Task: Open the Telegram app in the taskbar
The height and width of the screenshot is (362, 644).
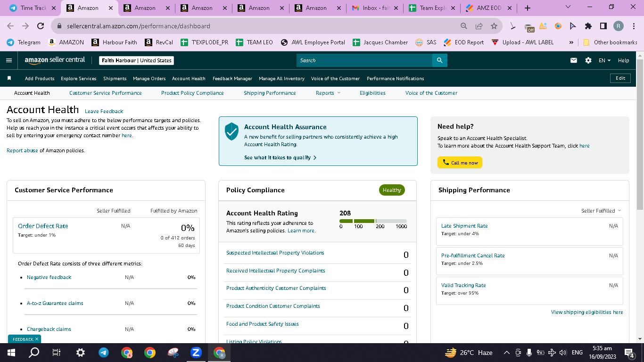Action: 103,352
